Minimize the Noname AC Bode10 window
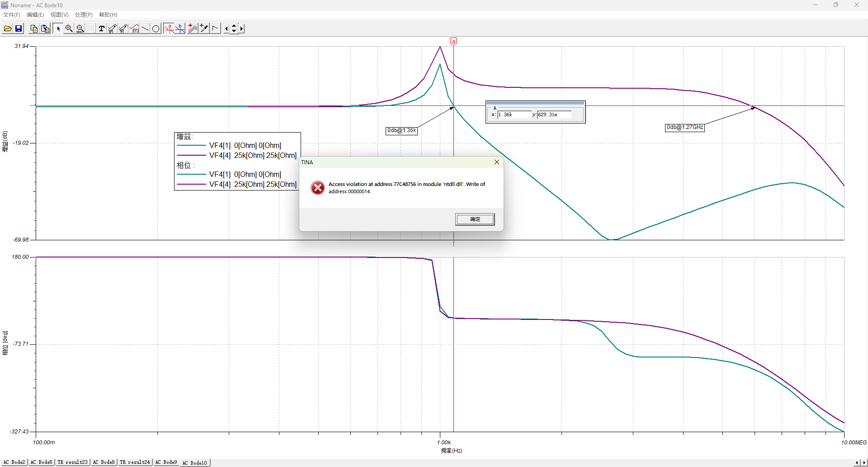The image size is (868, 467). pyautogui.click(x=816, y=5)
